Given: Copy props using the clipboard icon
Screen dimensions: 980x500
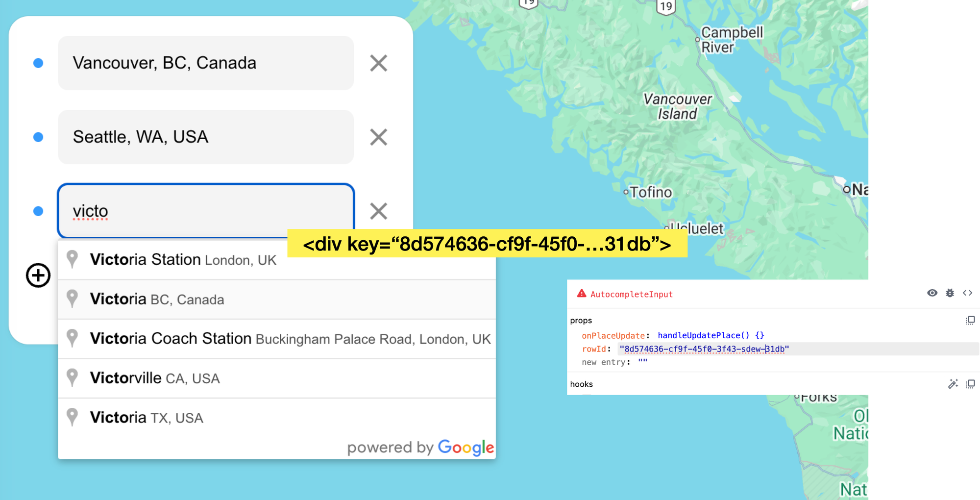Looking at the screenshot, I should (x=970, y=320).
